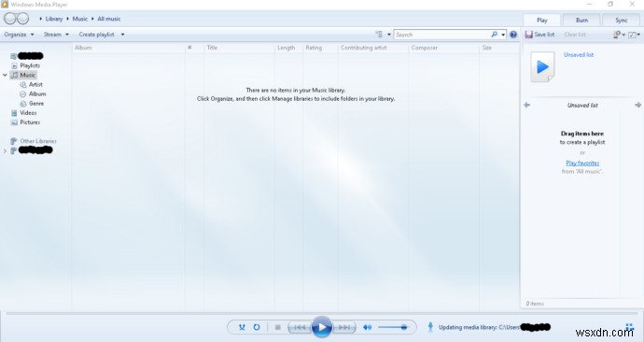Open the Organize menu
This screenshot has width=644, height=342.
coord(19,35)
